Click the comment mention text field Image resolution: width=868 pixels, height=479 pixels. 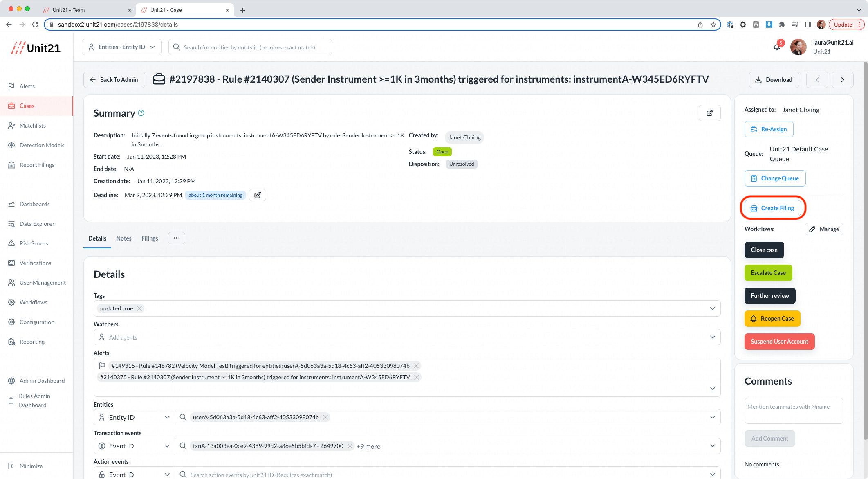pyautogui.click(x=793, y=410)
